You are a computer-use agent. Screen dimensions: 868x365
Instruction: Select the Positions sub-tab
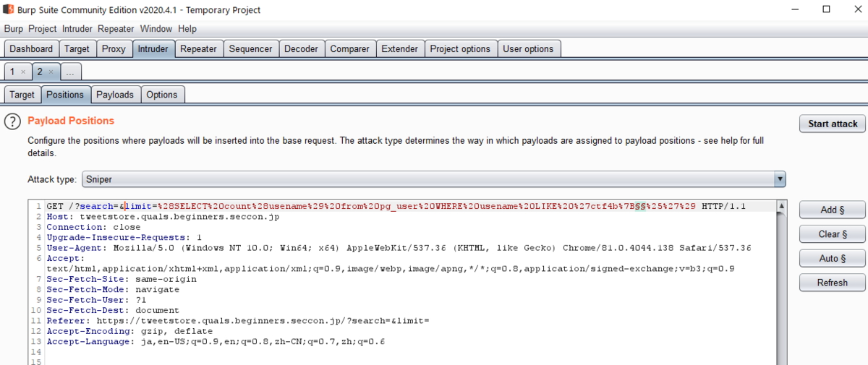pos(65,95)
